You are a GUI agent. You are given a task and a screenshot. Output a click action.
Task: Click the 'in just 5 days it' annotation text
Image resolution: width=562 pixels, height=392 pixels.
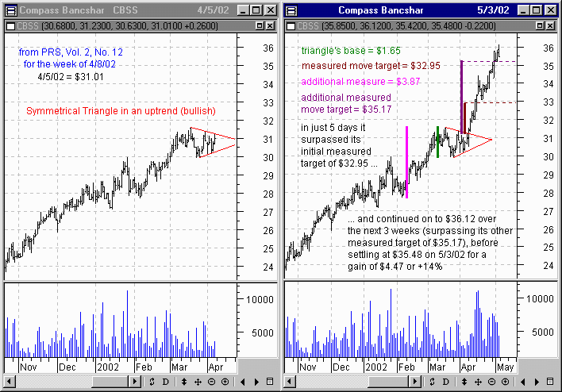click(333, 128)
